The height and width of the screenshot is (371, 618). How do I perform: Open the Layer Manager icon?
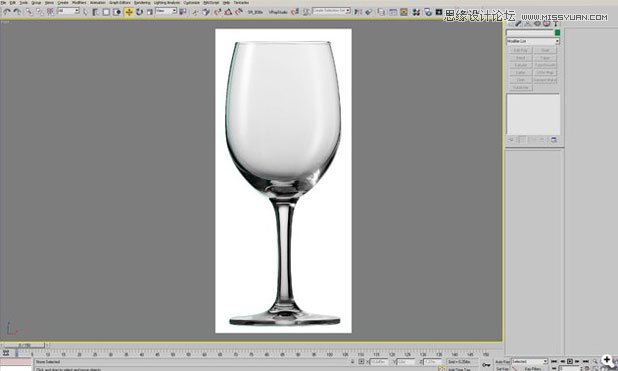tap(381, 12)
